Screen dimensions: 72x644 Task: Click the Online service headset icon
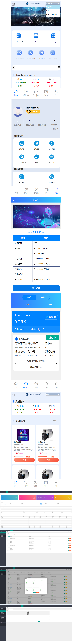point(53,53)
